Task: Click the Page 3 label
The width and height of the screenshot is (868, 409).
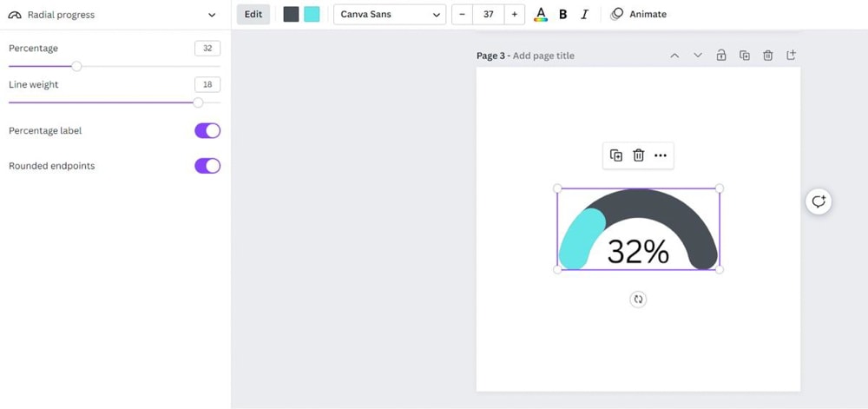Action: click(x=491, y=56)
